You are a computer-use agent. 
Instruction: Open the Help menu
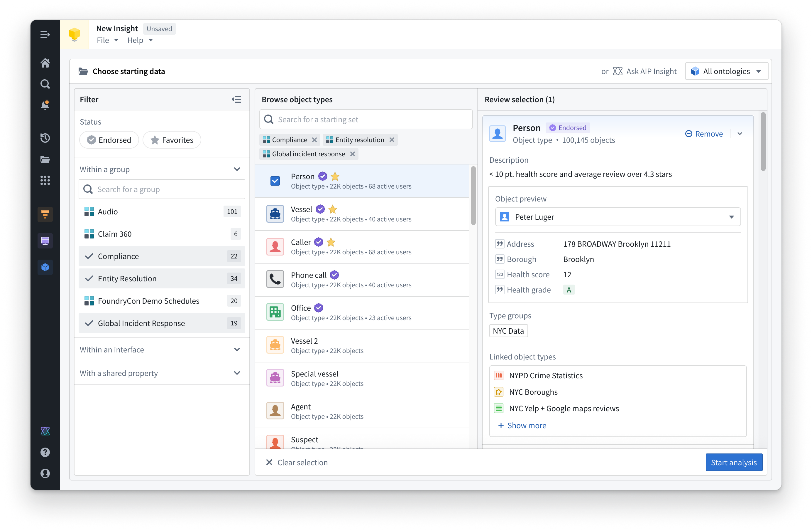(x=140, y=40)
